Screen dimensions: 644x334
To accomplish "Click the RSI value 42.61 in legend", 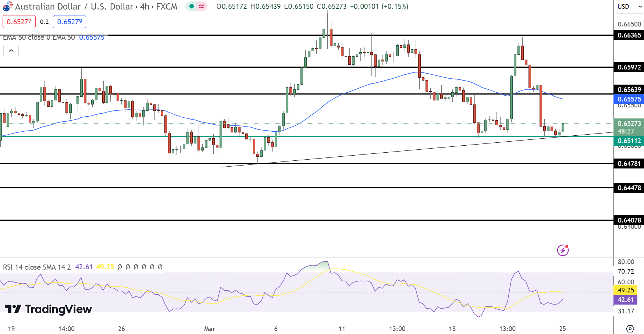I will (x=84, y=267).
